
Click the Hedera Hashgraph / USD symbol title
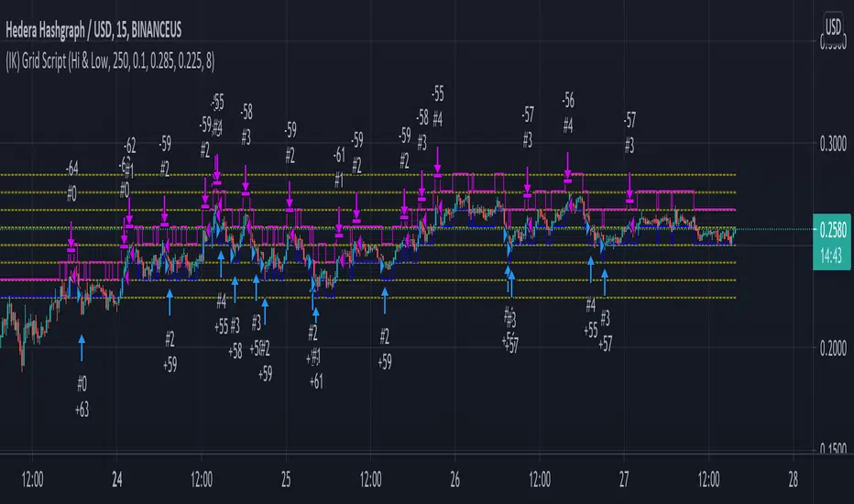[93, 30]
